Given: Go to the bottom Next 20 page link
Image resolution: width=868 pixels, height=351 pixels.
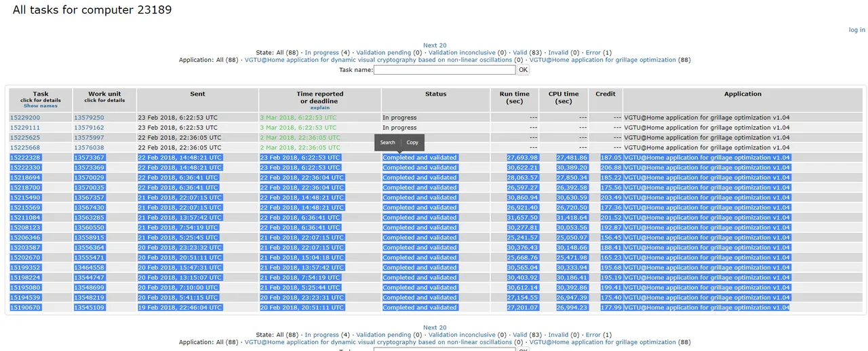Looking at the screenshot, I should (x=435, y=327).
